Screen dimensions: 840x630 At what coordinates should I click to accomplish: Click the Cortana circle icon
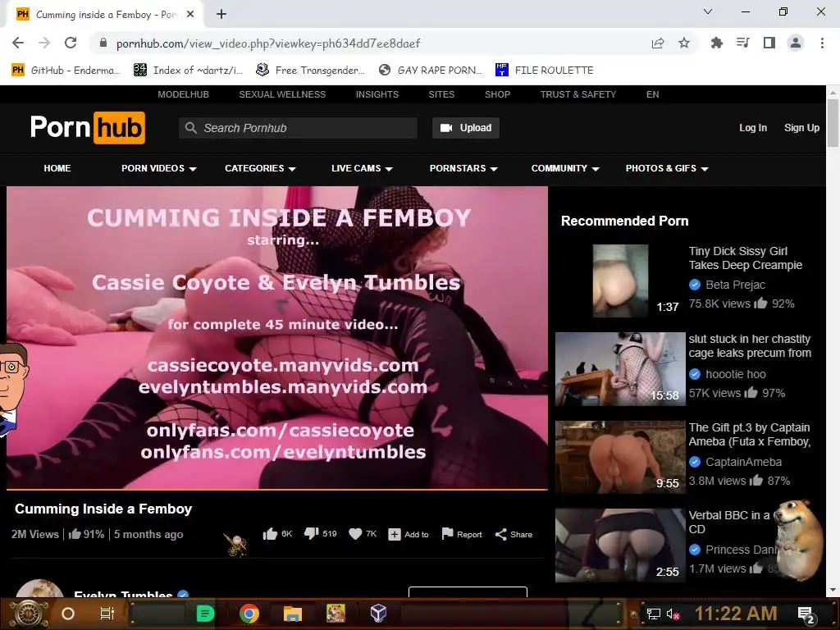68,614
